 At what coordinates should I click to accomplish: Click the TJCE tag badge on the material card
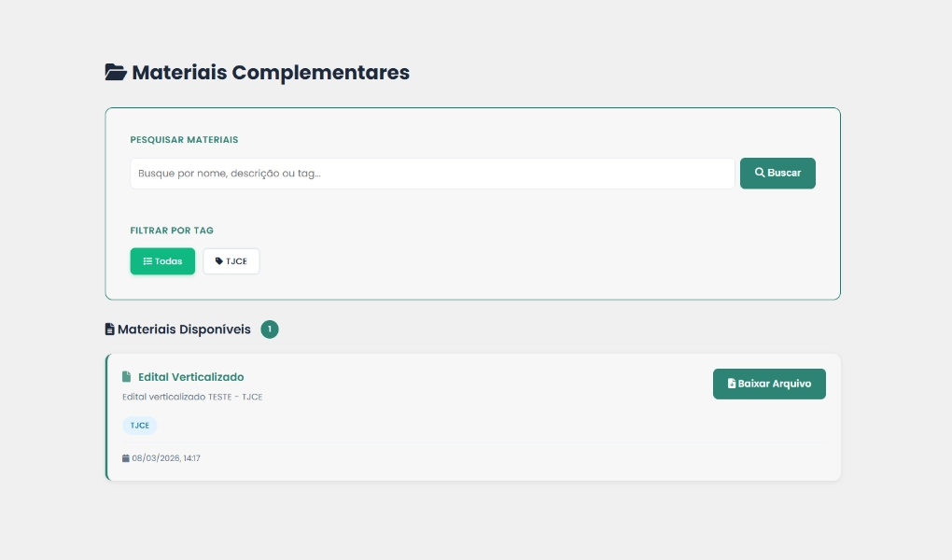pyautogui.click(x=139, y=426)
